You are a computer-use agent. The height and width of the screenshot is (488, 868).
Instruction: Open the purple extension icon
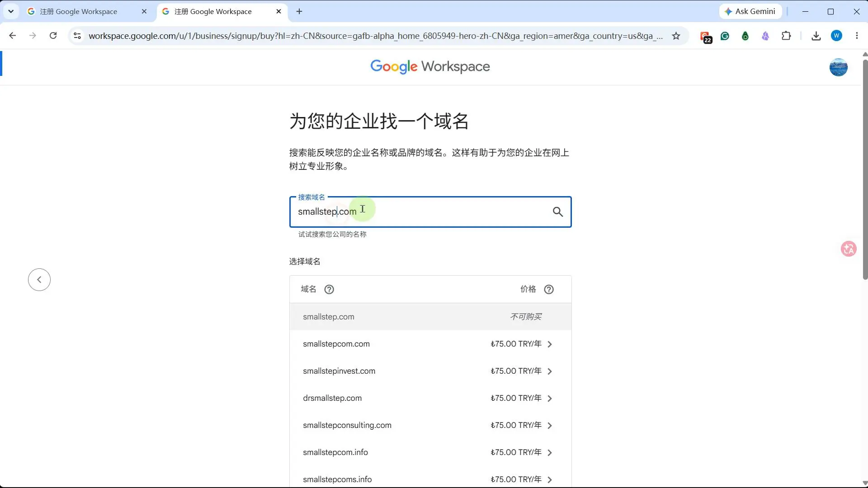click(x=765, y=36)
